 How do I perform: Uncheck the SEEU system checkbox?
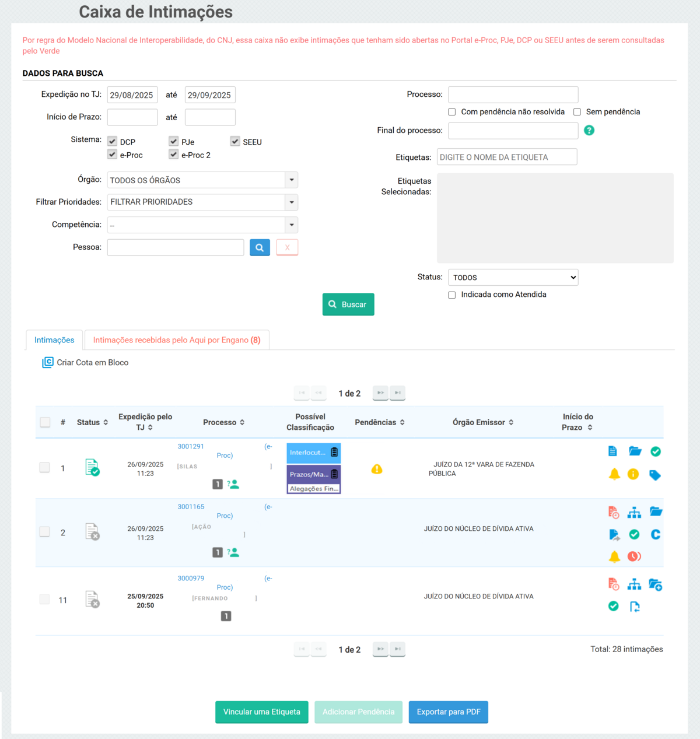click(235, 141)
